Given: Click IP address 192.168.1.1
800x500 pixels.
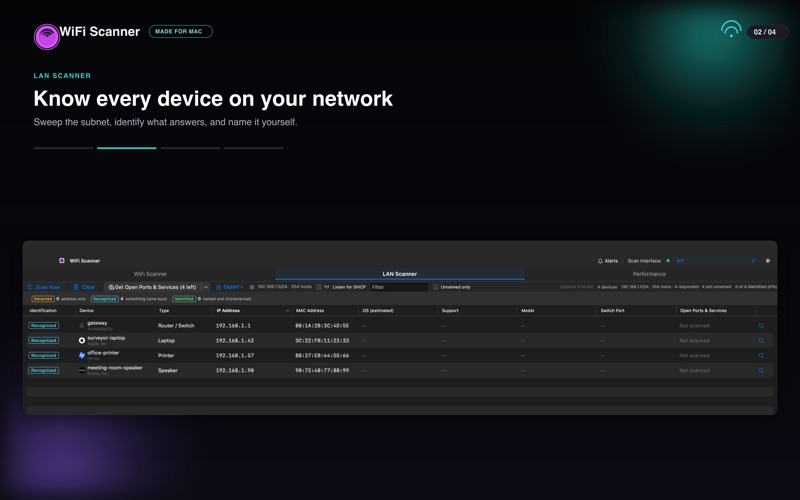Looking at the screenshot, I should click(233, 326).
